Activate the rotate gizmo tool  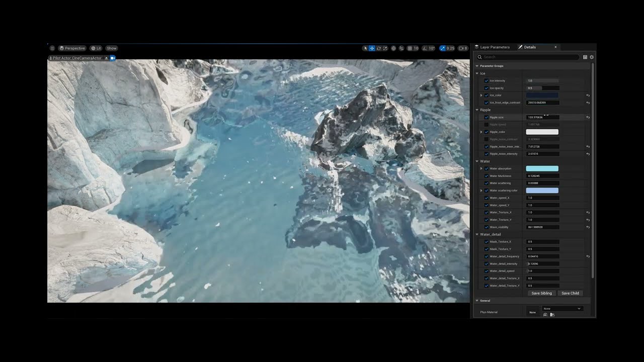[379, 48]
